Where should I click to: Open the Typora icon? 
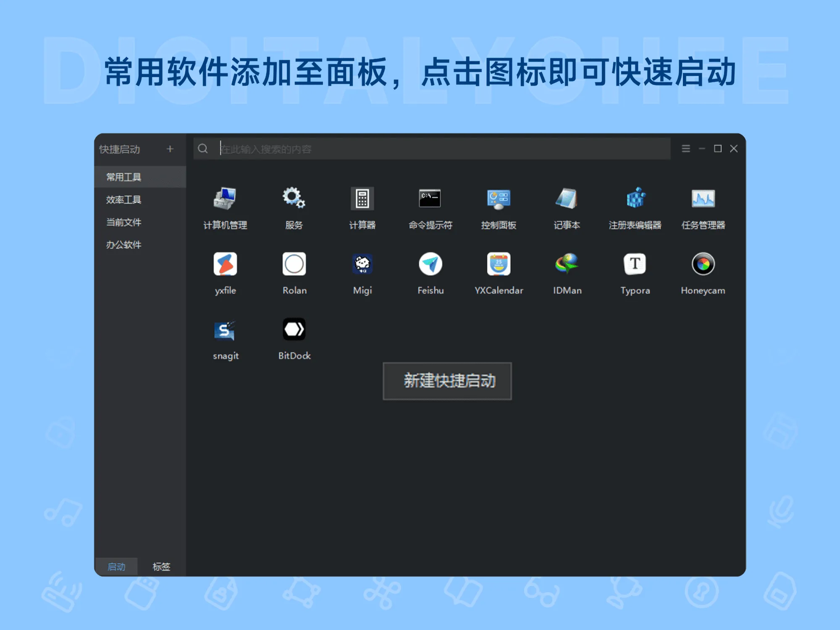pos(635,264)
